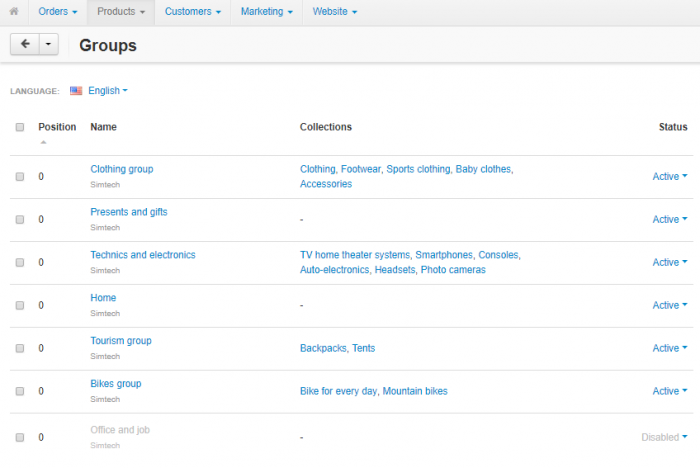Open the Backpacks collection link
The height and width of the screenshot is (468, 700).
(323, 348)
